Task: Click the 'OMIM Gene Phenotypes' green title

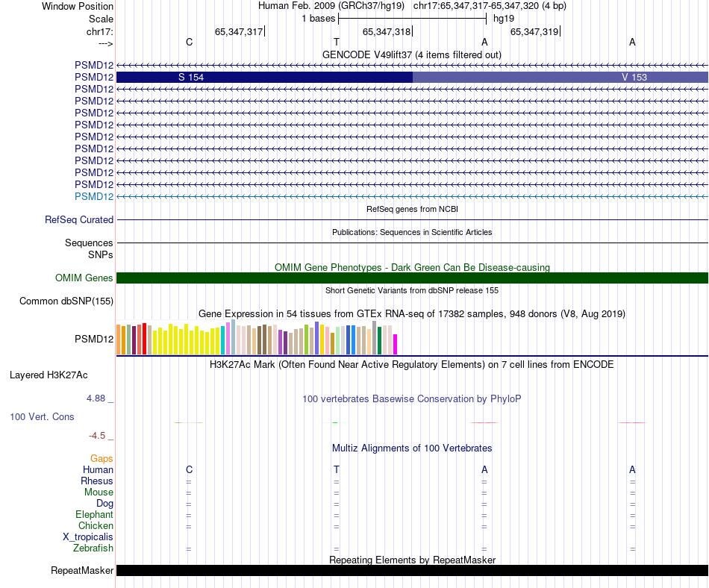Action: click(413, 268)
